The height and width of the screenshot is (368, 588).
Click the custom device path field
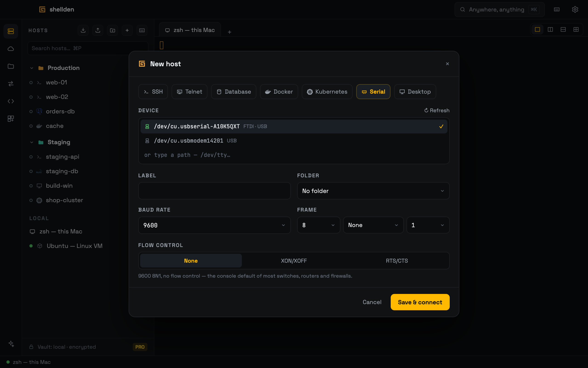[x=294, y=155]
